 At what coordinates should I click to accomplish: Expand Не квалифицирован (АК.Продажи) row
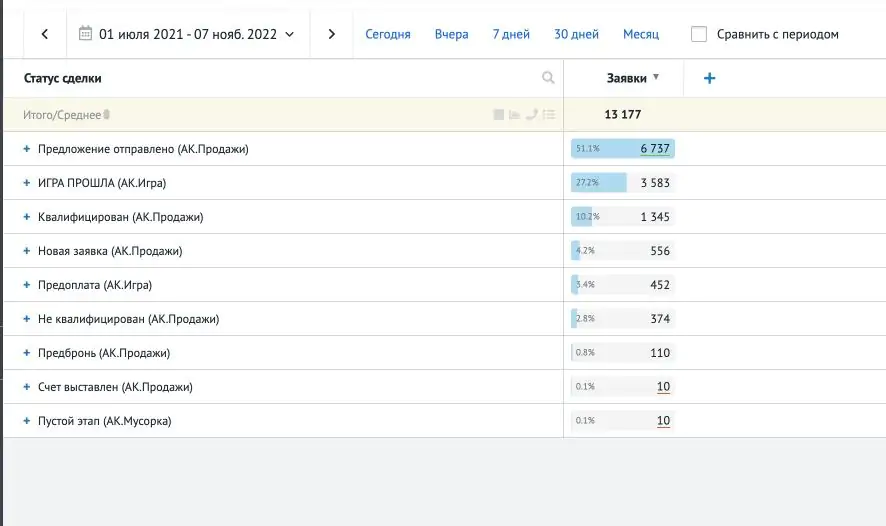(x=26, y=319)
